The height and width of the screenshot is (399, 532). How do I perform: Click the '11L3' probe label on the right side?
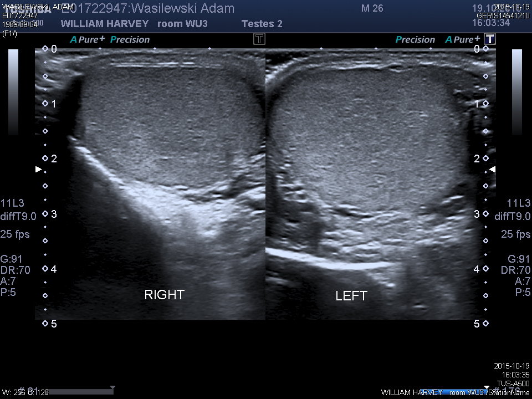coord(519,203)
